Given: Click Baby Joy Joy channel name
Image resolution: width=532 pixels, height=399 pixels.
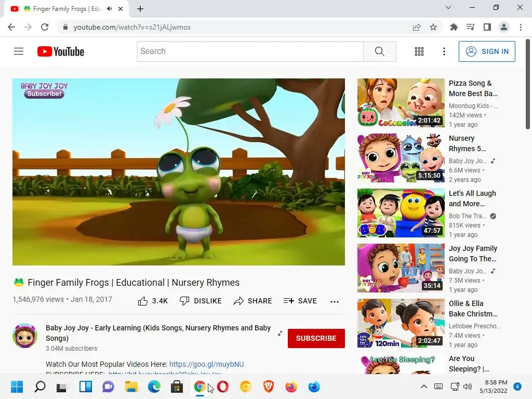Looking at the screenshot, I should tap(158, 333).
